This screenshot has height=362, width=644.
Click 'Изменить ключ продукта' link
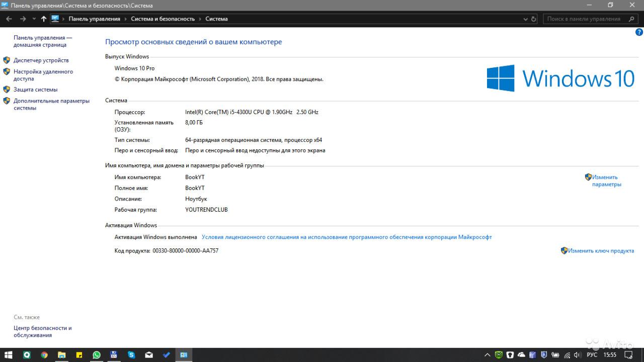click(x=601, y=251)
